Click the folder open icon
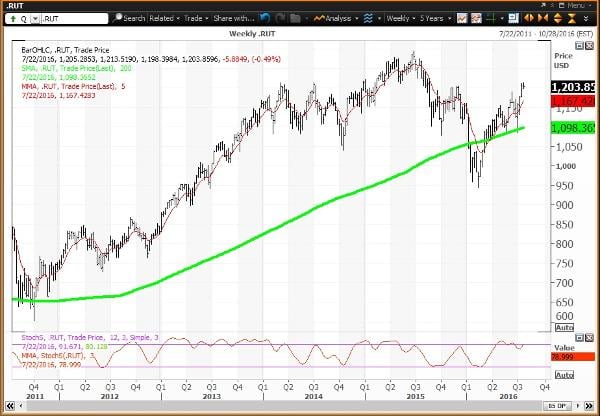 point(295,18)
